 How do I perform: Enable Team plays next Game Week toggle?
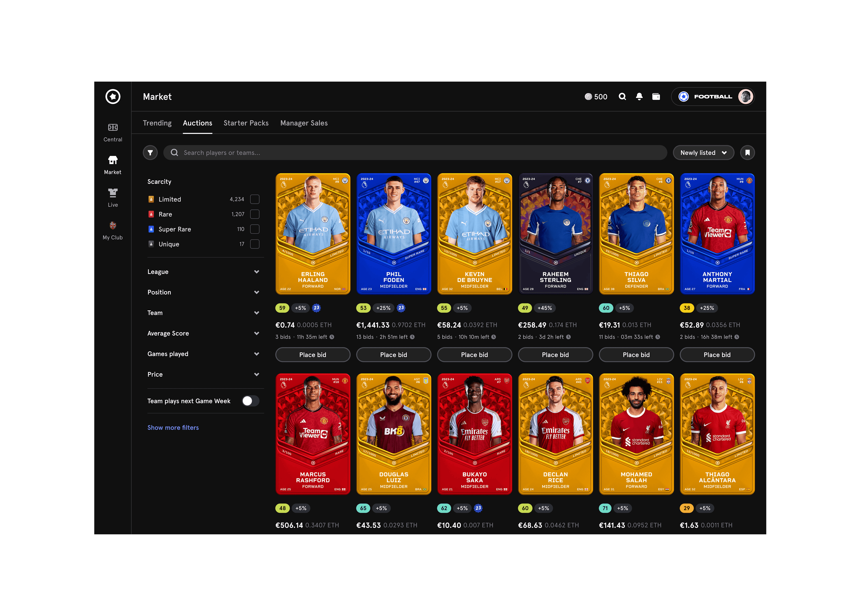click(x=251, y=401)
